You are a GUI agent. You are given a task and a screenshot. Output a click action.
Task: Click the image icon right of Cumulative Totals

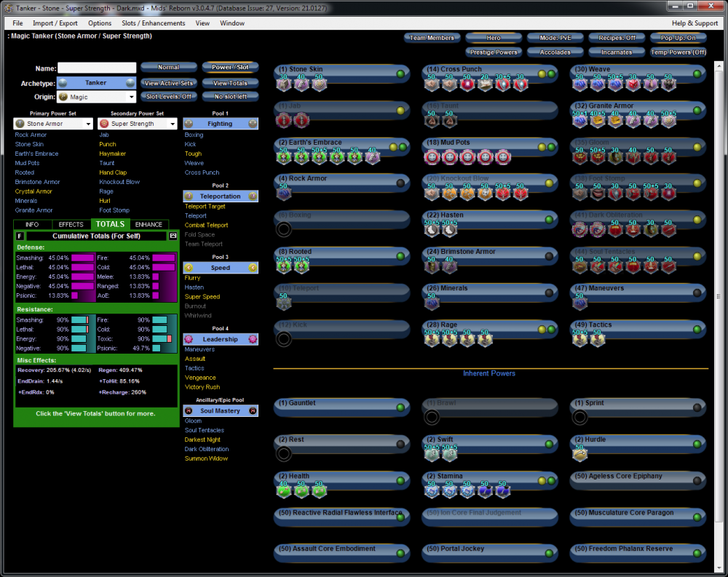click(x=173, y=236)
